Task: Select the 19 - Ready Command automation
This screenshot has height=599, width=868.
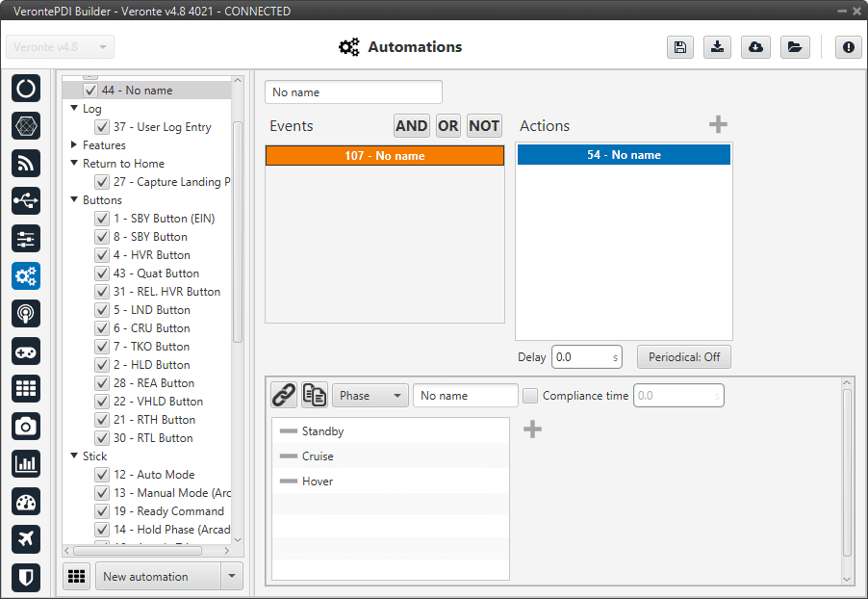Action: tap(168, 511)
